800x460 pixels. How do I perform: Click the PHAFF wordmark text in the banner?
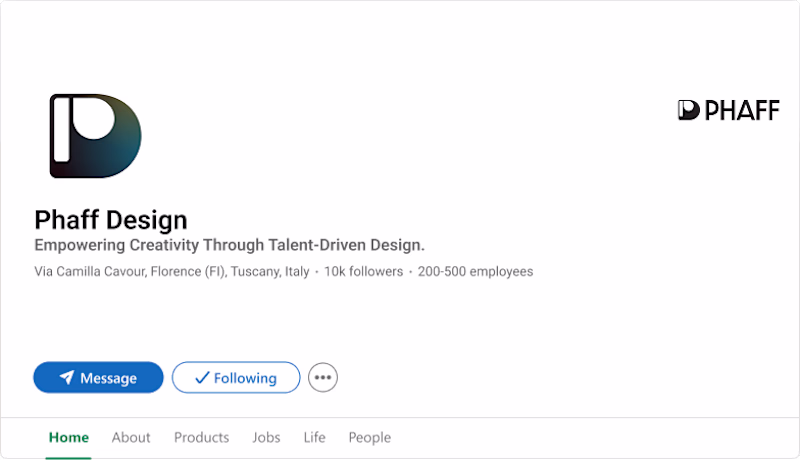point(741,110)
